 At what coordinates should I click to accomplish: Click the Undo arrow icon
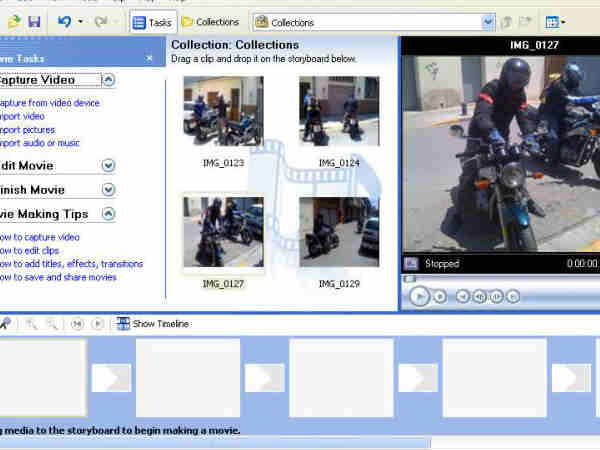(x=65, y=21)
